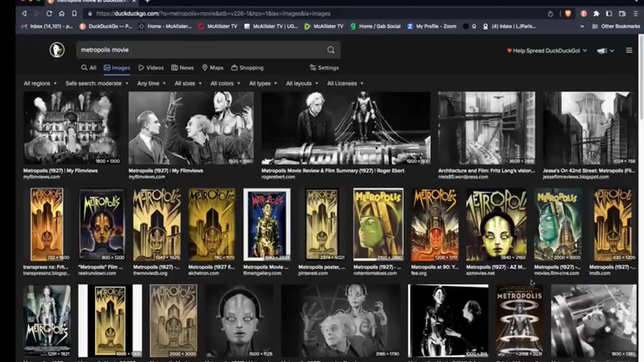Open The Complete Metropolis cover thumbnail
Screen dimensions: 644x362
point(520,321)
